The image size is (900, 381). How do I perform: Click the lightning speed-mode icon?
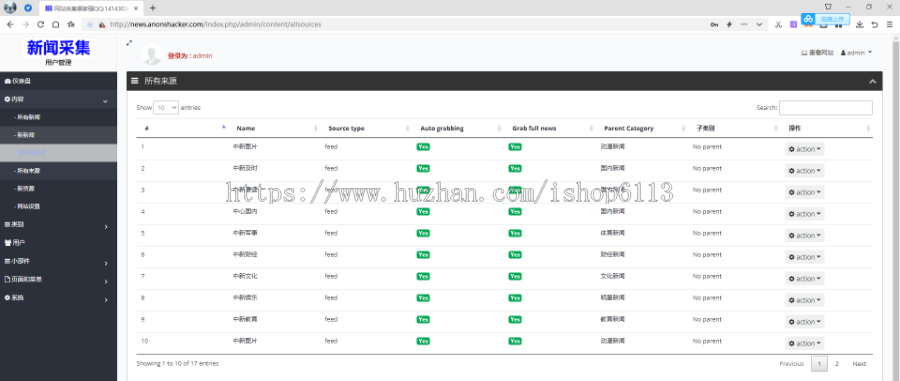click(x=730, y=25)
